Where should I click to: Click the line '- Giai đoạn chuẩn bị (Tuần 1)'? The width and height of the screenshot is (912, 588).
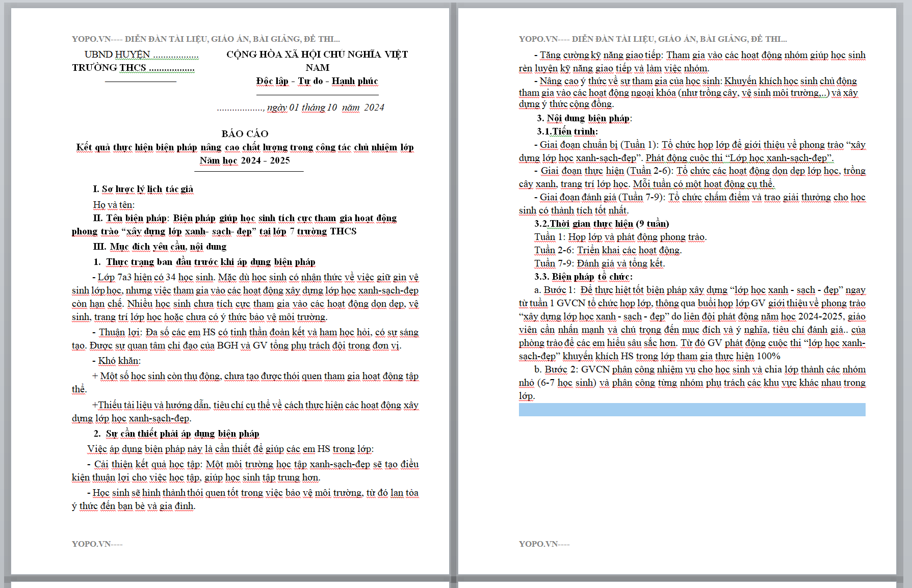[x=700, y=145]
